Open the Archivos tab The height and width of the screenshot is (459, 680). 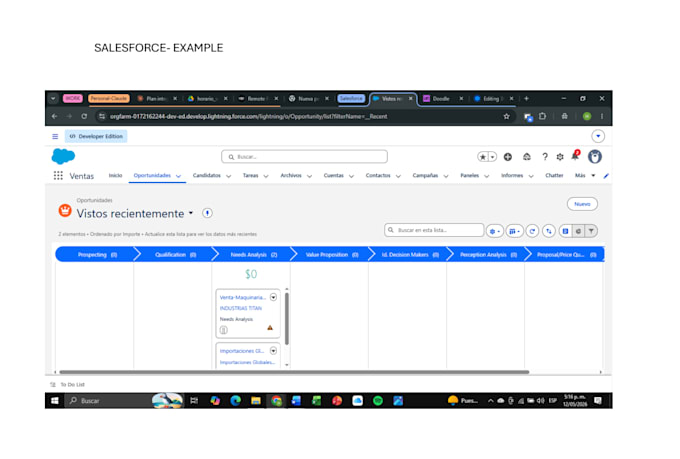[x=291, y=176]
